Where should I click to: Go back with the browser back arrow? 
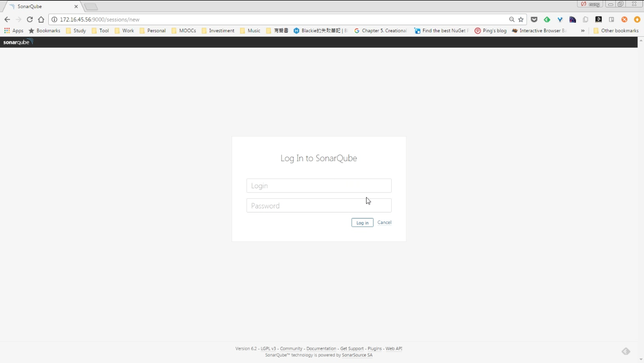[x=7, y=20]
